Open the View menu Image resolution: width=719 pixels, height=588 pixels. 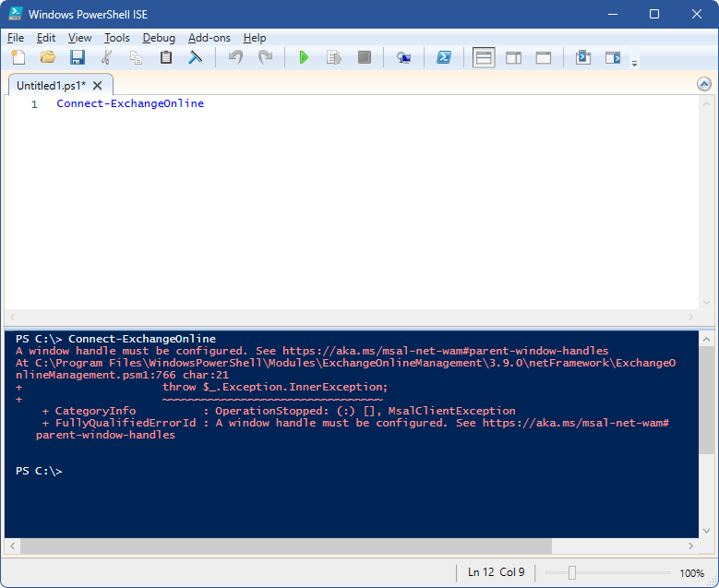pos(79,38)
